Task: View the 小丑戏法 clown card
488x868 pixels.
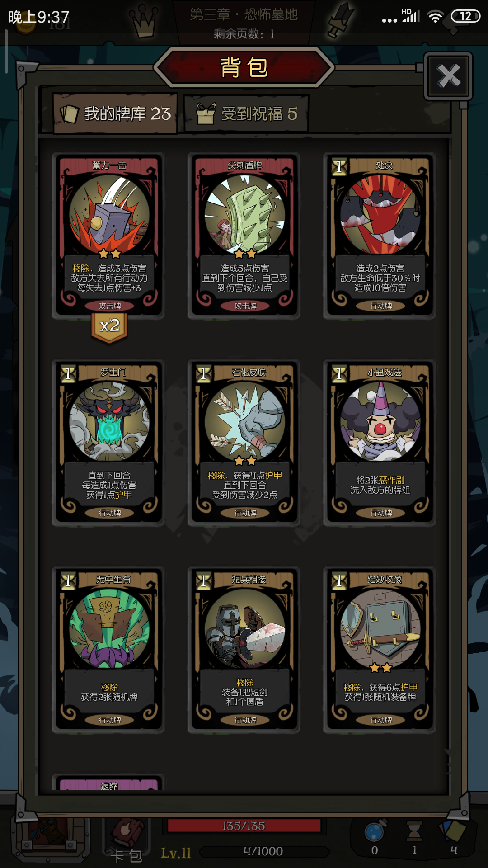Action: tap(380, 443)
